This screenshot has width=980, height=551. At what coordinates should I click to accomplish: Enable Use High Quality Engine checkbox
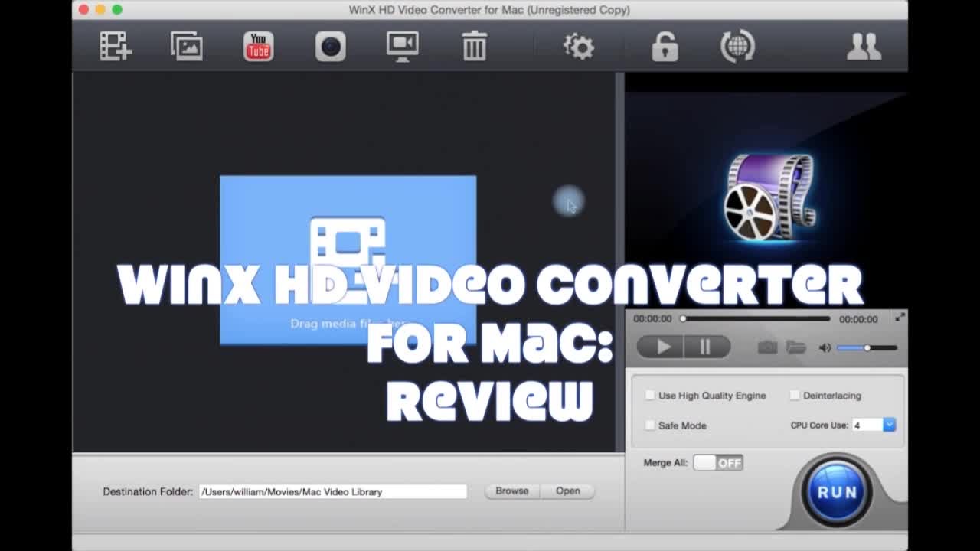point(650,396)
